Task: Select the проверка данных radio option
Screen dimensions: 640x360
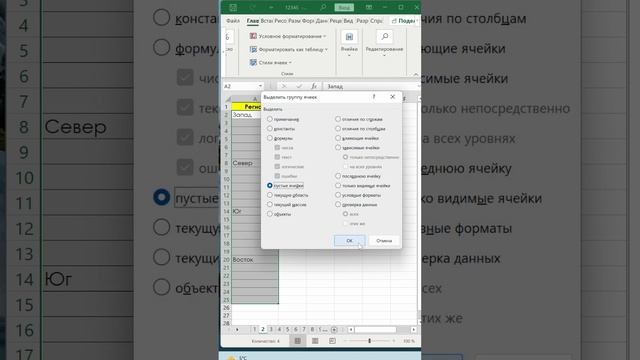Action: coord(338,204)
